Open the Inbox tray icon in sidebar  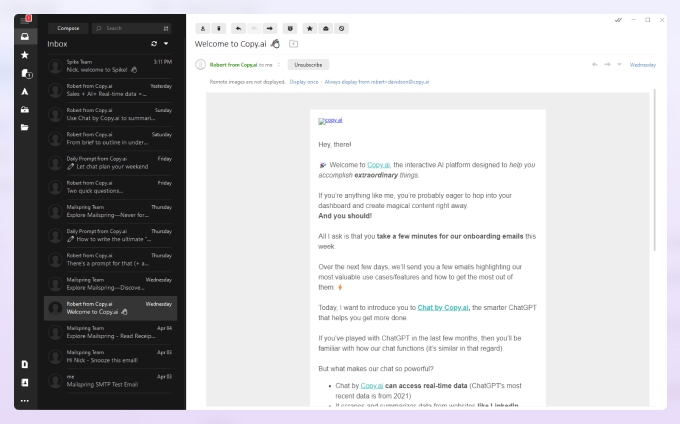(25, 36)
